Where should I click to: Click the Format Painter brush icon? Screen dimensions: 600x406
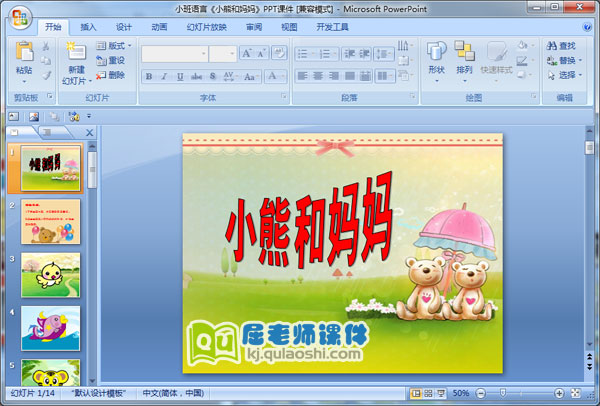(x=46, y=75)
